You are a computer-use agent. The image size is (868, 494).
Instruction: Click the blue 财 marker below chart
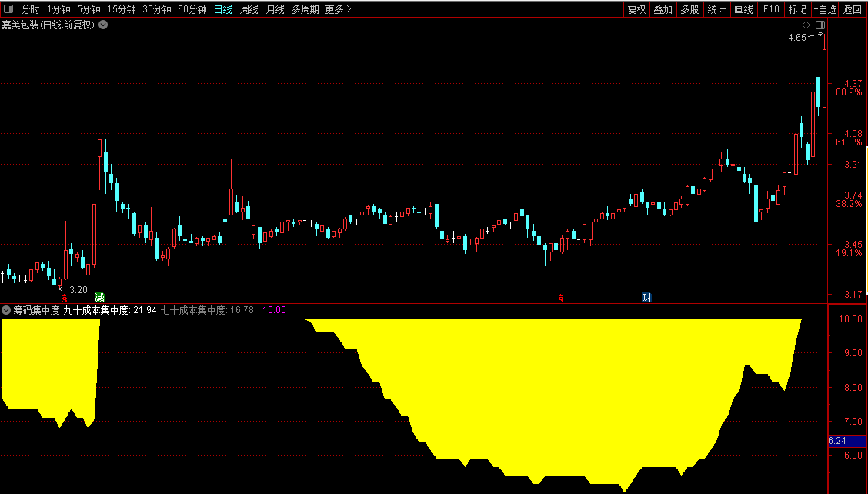click(646, 297)
